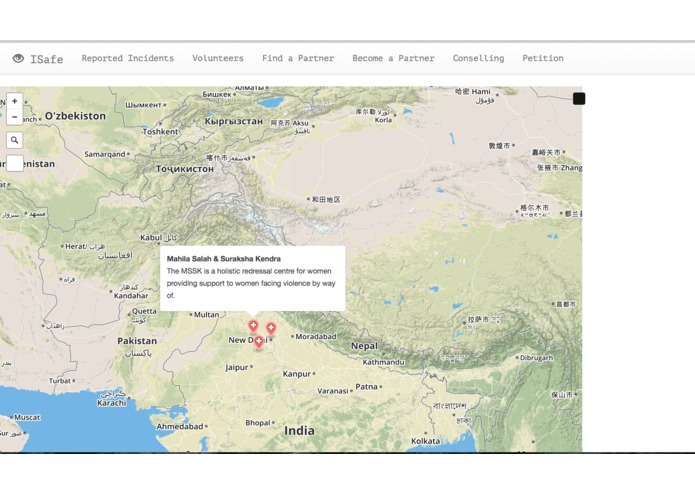
Task: Click the Jaipur city label
Action: (x=236, y=368)
